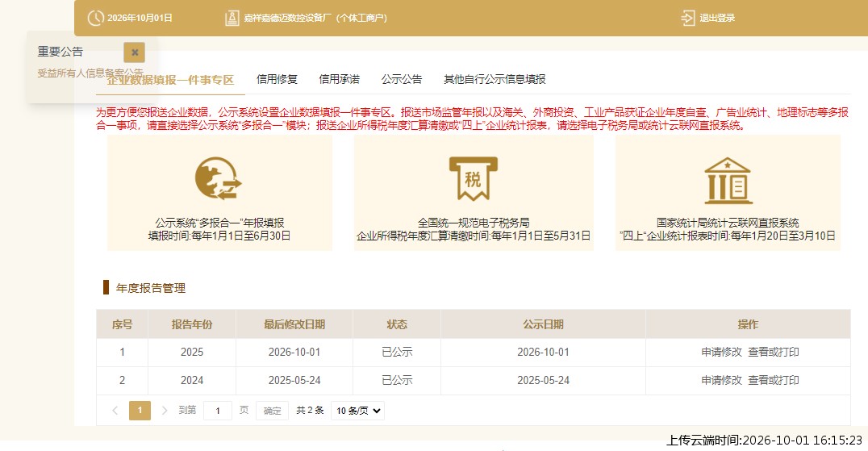Click the logout arrow icon

[687, 18]
